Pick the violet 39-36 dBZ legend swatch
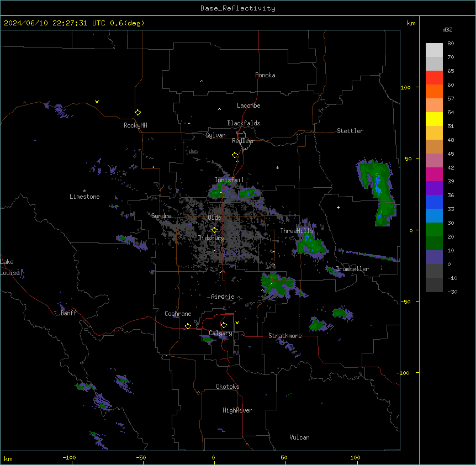This screenshot has height=465, width=476. coord(434,188)
